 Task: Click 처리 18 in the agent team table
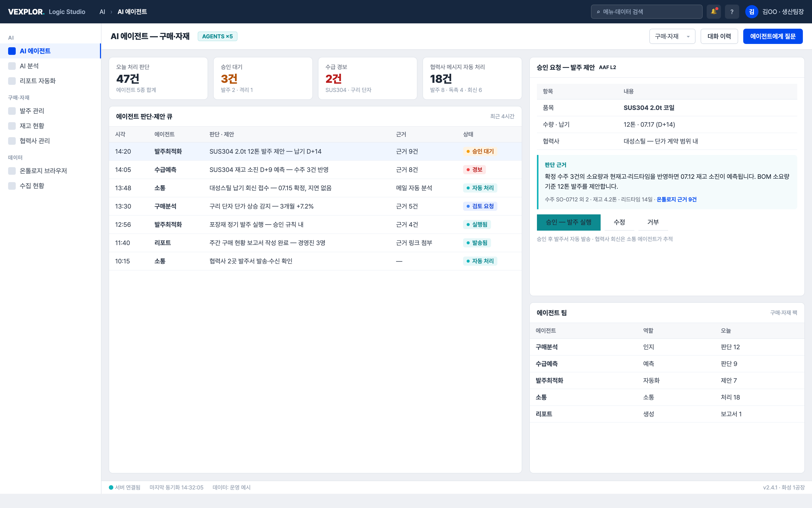click(730, 398)
